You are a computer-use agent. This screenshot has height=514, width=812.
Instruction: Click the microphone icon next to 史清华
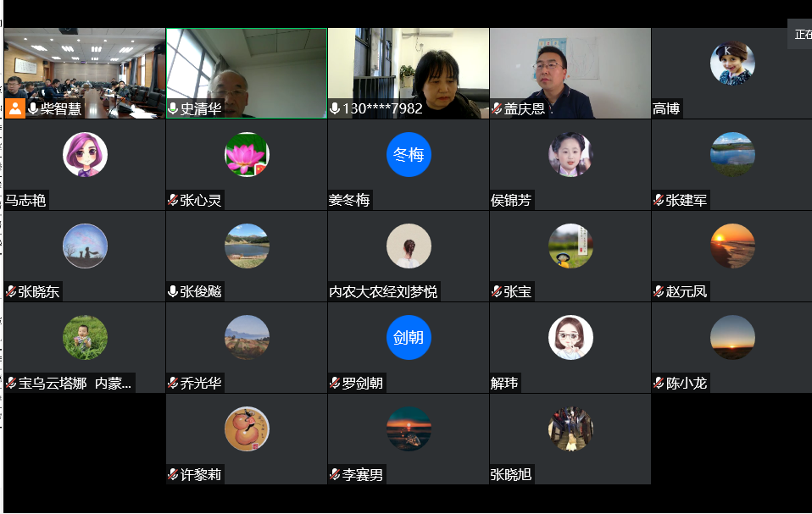173,108
